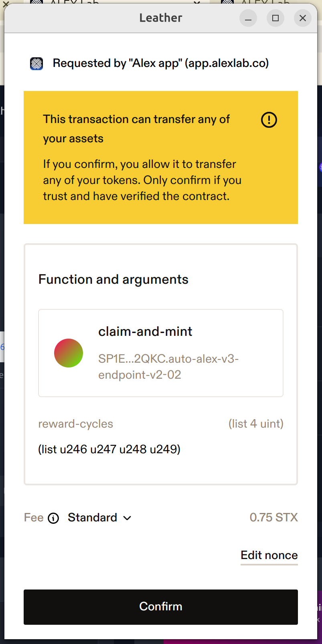Click the Function and arguments heading
This screenshot has width=322, height=644.
pos(113,279)
